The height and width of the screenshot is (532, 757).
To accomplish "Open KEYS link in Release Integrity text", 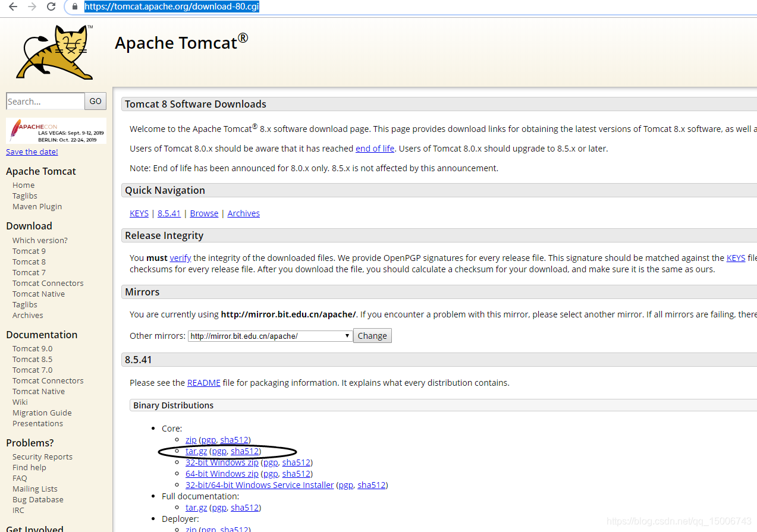I will (x=736, y=258).
